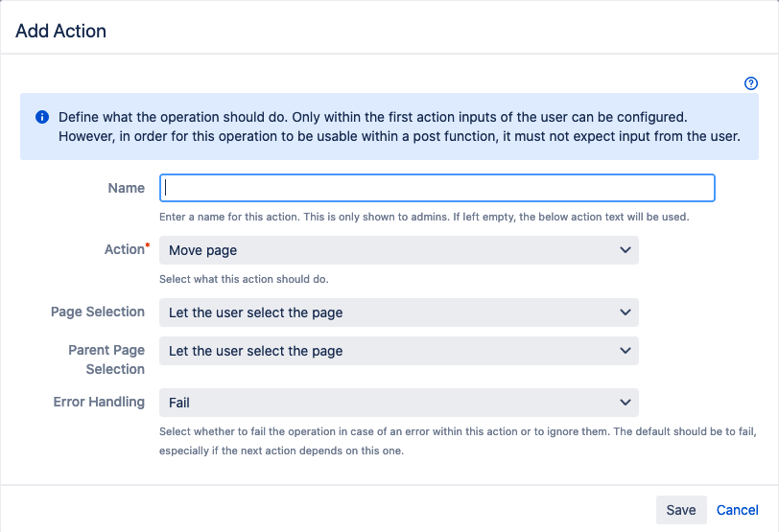
Task: Open the Action dropdown showing Move page
Action: tap(398, 250)
